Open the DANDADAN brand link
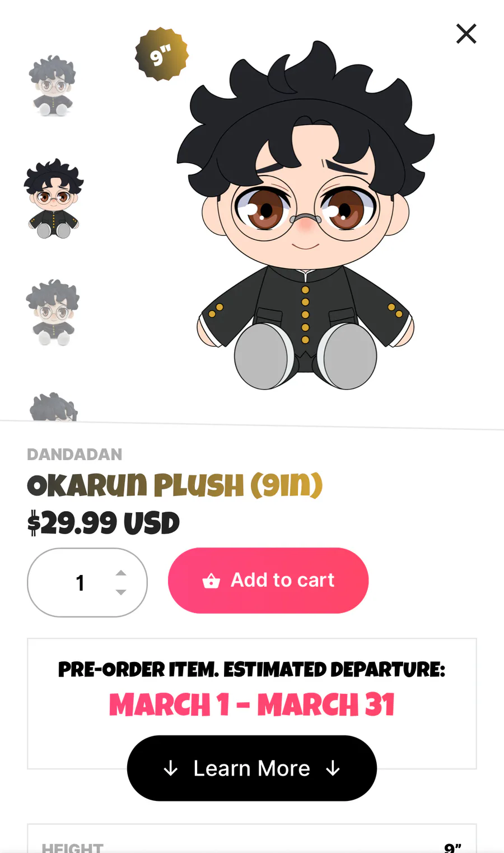Image resolution: width=504 pixels, height=853 pixels. coord(74,455)
